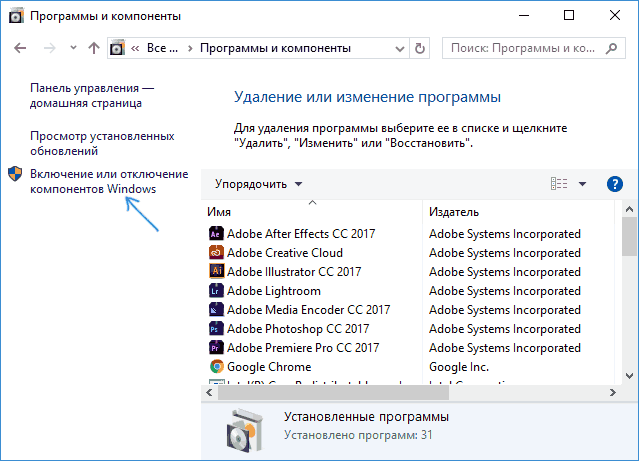Click the installed programs disc icon

pyautogui.click(x=245, y=430)
